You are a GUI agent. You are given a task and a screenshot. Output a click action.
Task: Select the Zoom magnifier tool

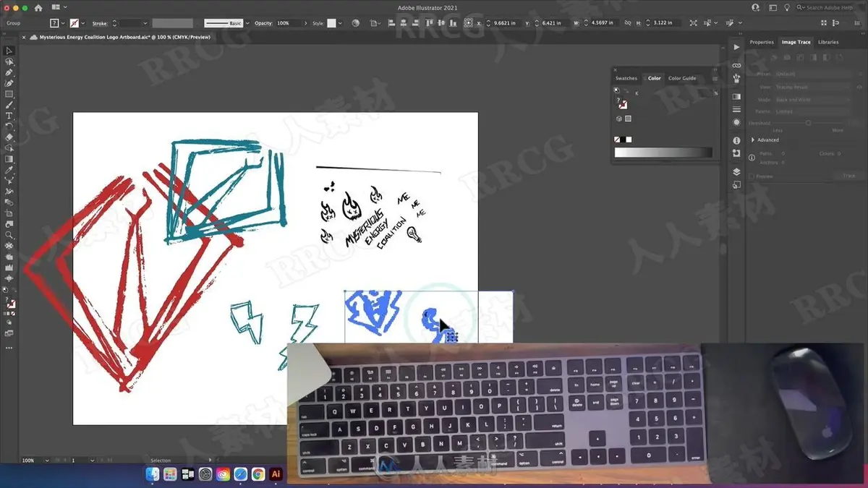tap(9, 235)
